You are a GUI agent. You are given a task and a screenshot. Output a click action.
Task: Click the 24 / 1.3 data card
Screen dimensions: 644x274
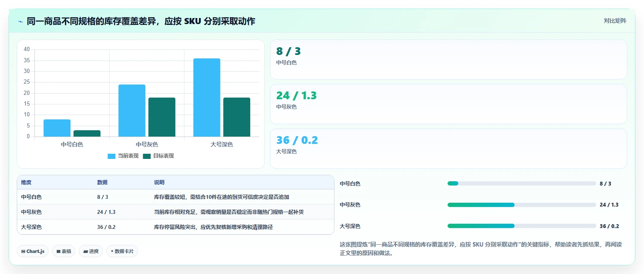pos(448,104)
